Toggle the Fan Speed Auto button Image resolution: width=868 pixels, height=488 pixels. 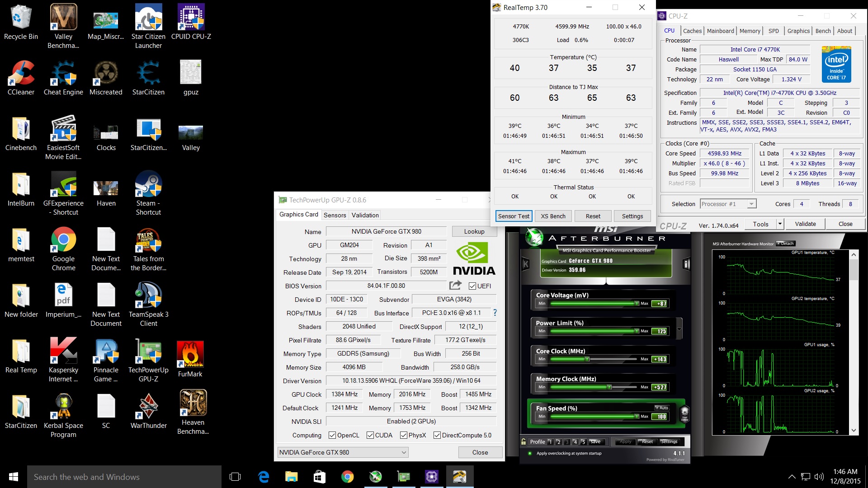[662, 408]
